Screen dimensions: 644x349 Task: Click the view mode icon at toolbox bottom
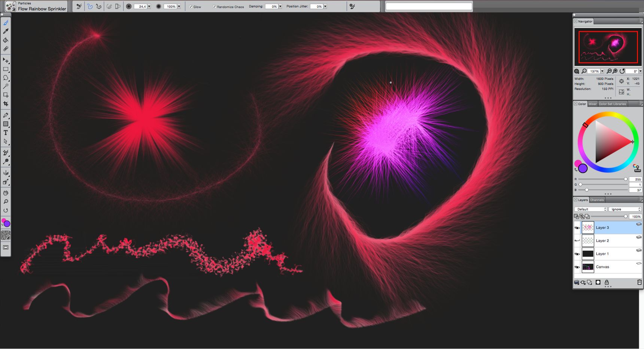[x=6, y=248]
